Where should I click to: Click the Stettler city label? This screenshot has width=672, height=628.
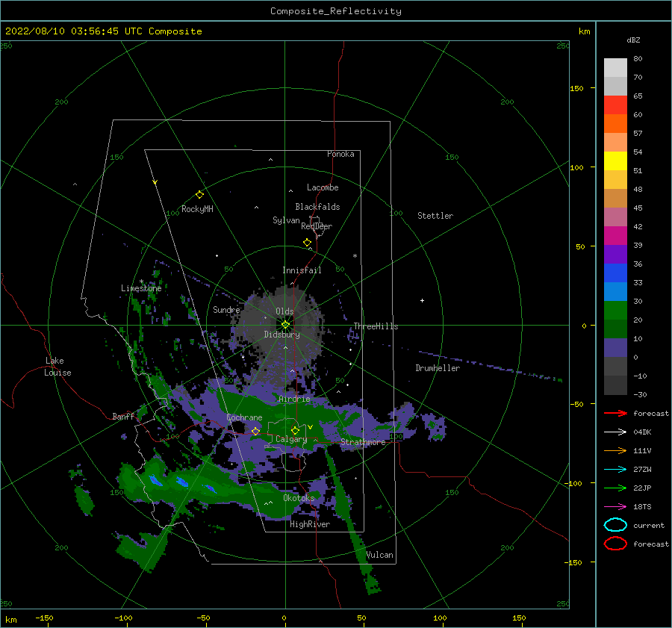click(435, 216)
